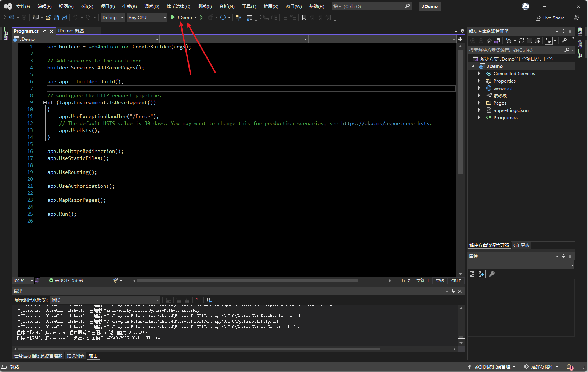The height and width of the screenshot is (372, 588).
Task: Switch to the 错误列表 tab
Action: (76, 356)
